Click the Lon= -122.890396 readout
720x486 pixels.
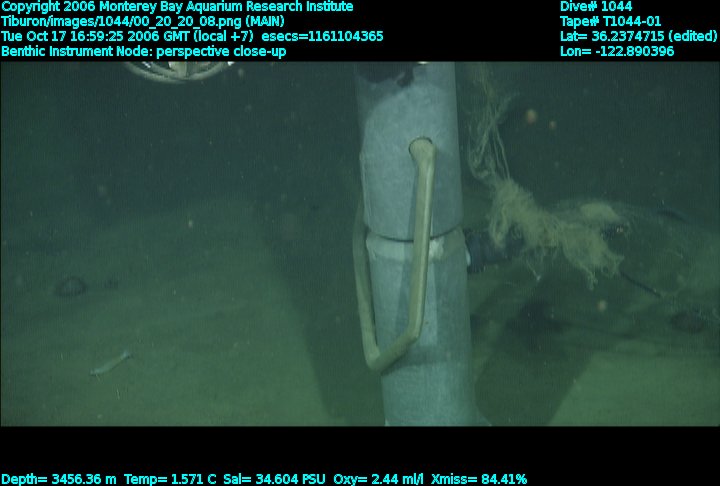coord(617,51)
